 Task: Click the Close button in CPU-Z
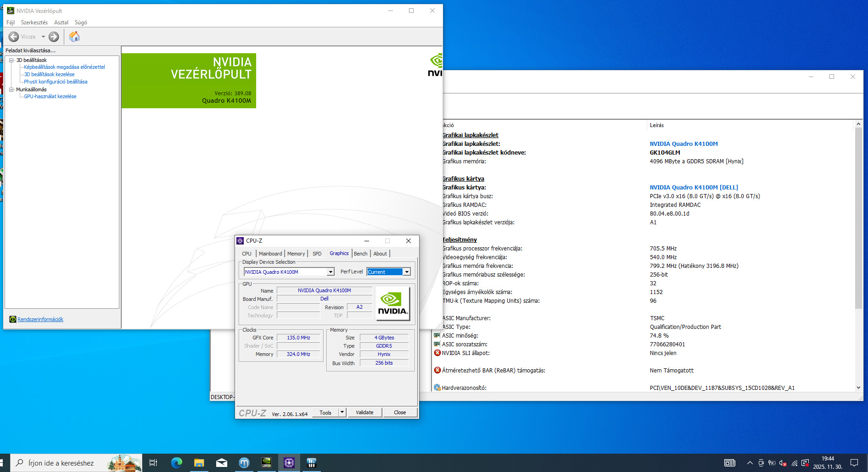(400, 412)
